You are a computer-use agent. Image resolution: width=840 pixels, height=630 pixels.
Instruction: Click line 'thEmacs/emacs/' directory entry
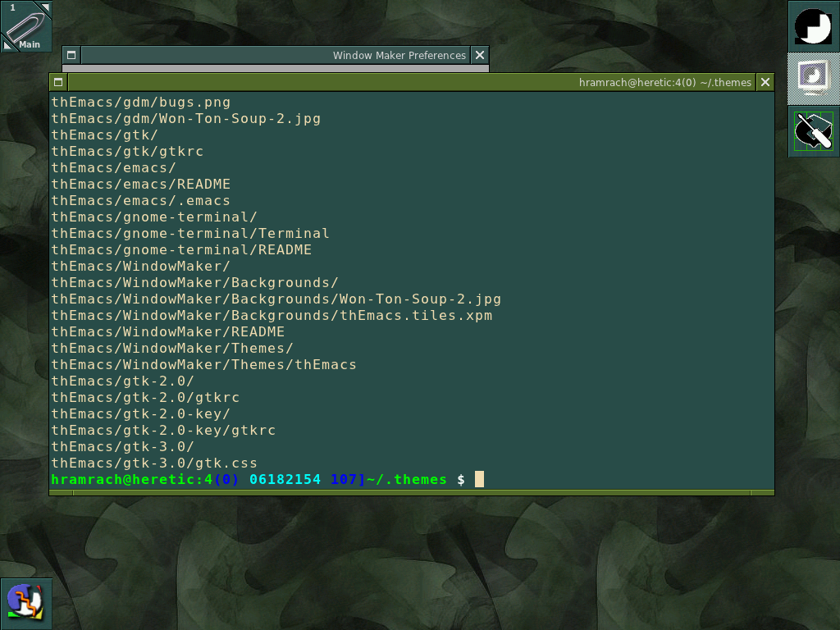[x=113, y=167]
